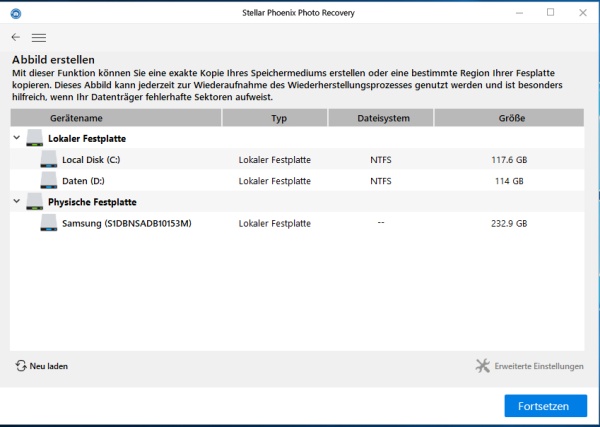600x427 pixels.
Task: Click the back arrow icon
Action: [16, 37]
